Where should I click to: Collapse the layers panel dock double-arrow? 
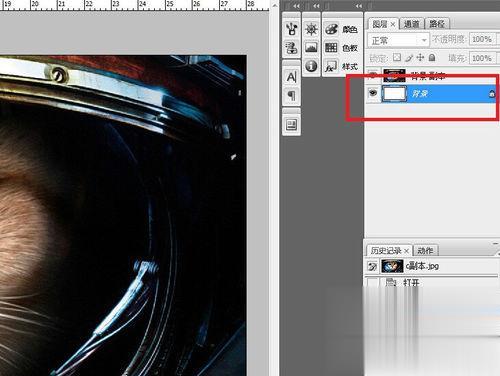tap(359, 6)
